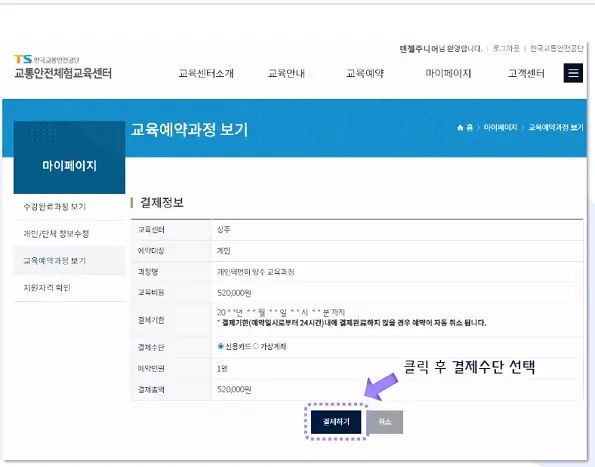Click the home icon in breadcrumb
Viewport: 595px width, 467px height.
pyautogui.click(x=460, y=127)
